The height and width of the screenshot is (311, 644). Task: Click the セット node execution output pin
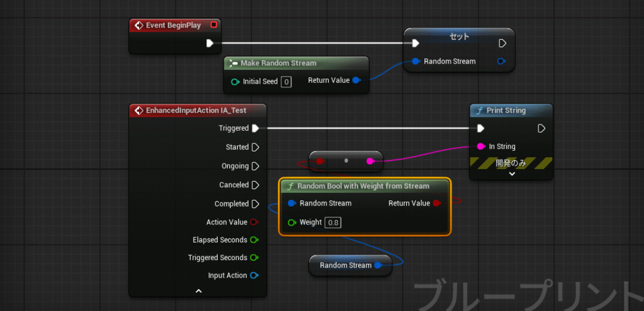coord(502,43)
